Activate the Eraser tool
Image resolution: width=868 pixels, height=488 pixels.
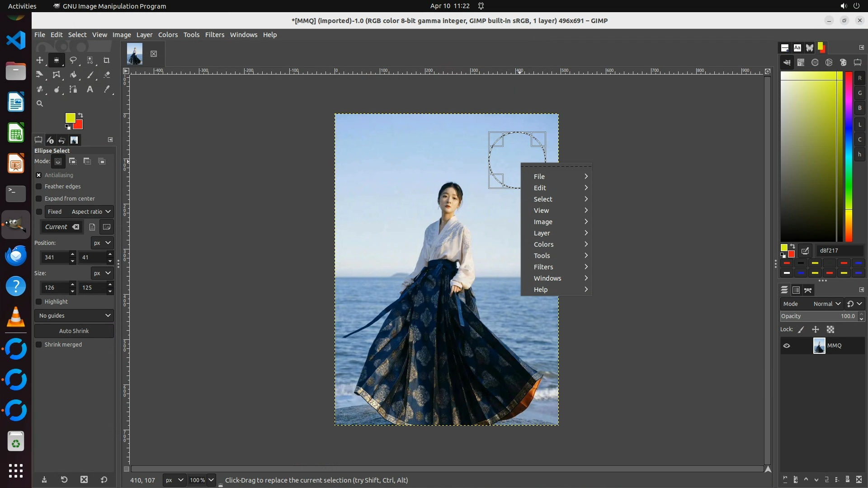click(x=107, y=75)
